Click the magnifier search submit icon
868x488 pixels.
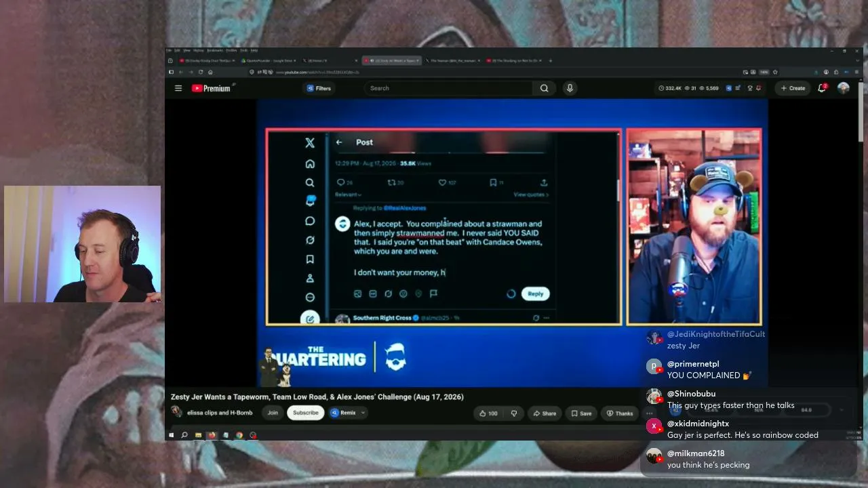pos(544,88)
